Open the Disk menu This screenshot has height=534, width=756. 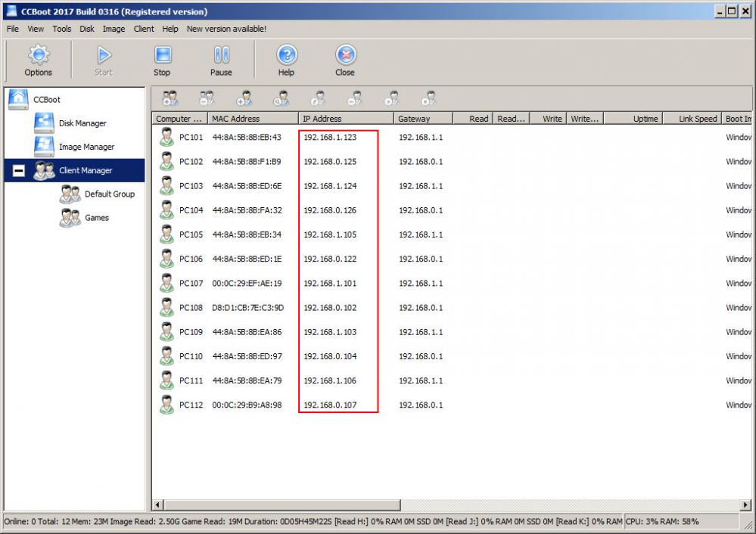coord(87,29)
